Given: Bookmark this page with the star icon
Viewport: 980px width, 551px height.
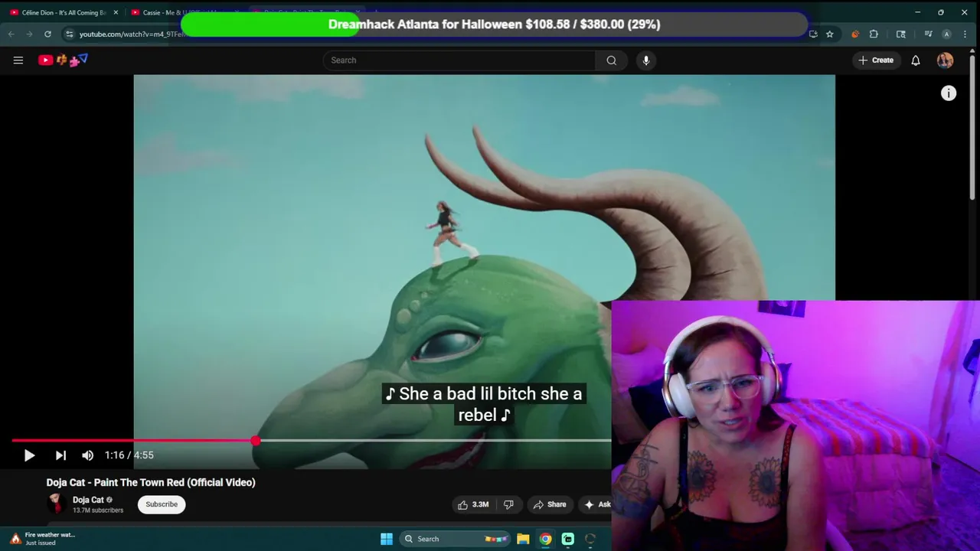Looking at the screenshot, I should click(829, 34).
